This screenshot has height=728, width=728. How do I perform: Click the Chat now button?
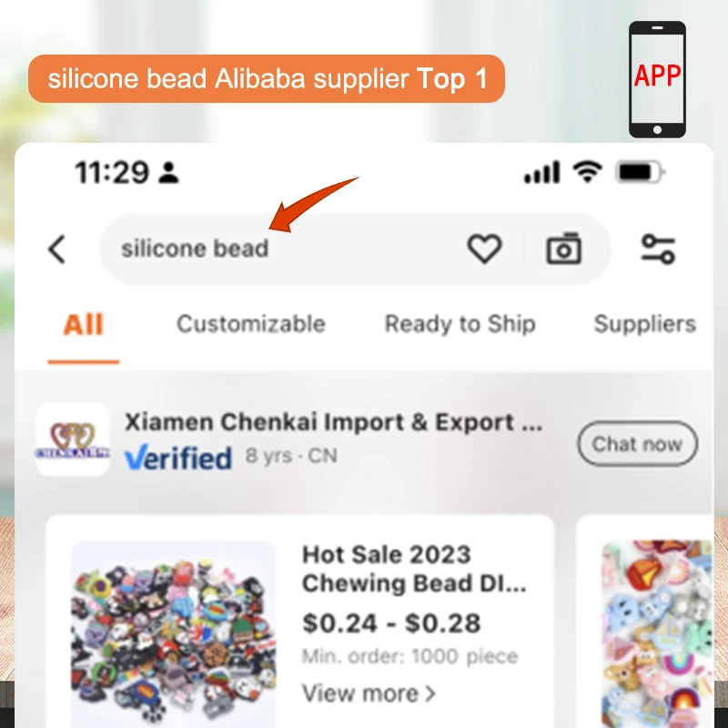tap(638, 443)
